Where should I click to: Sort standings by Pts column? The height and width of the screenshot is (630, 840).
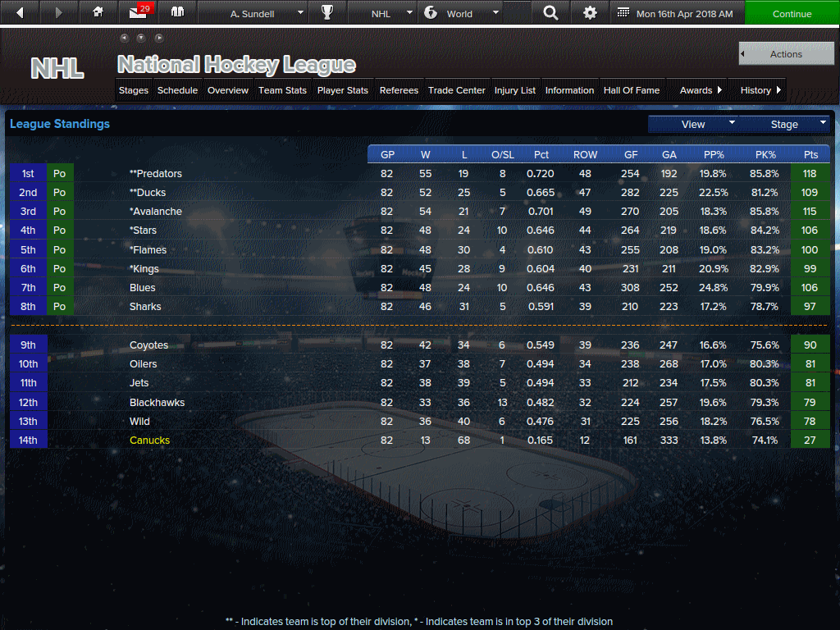810,155
